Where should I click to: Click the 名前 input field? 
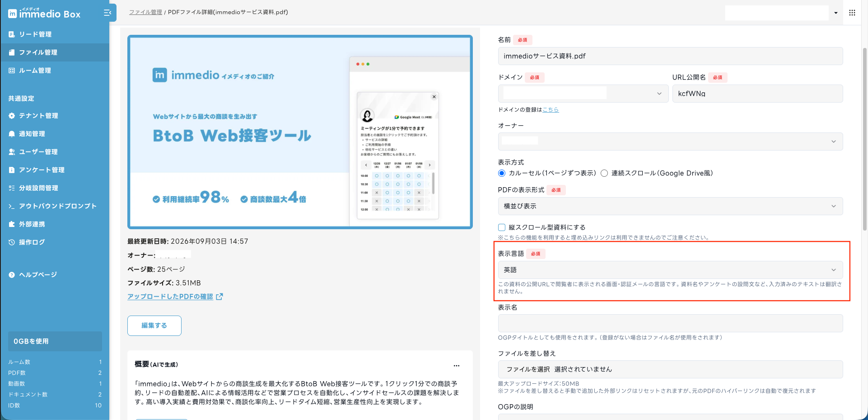point(670,56)
